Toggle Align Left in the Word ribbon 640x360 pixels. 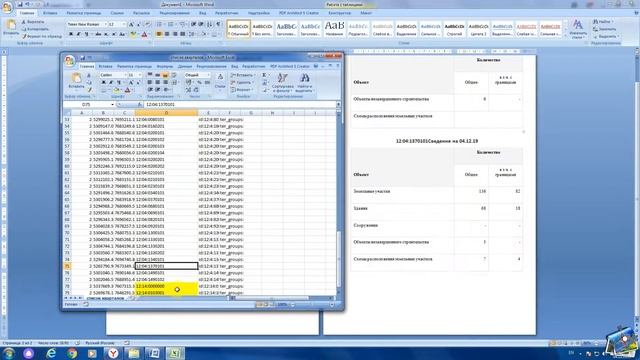click(x=160, y=34)
